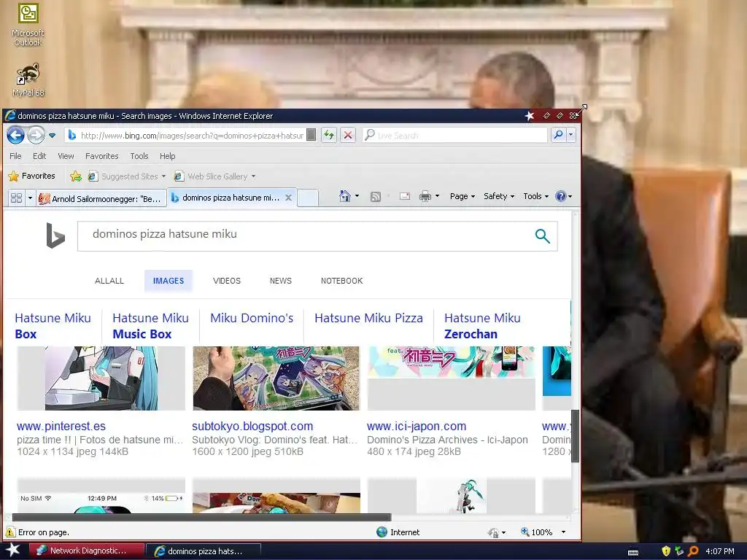Open the Safety command bar menu

pyautogui.click(x=499, y=196)
